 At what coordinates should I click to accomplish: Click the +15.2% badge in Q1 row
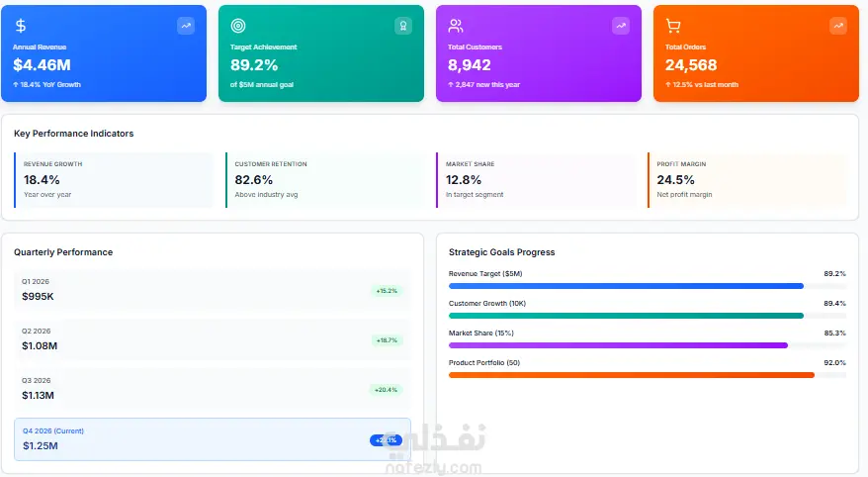click(x=387, y=291)
